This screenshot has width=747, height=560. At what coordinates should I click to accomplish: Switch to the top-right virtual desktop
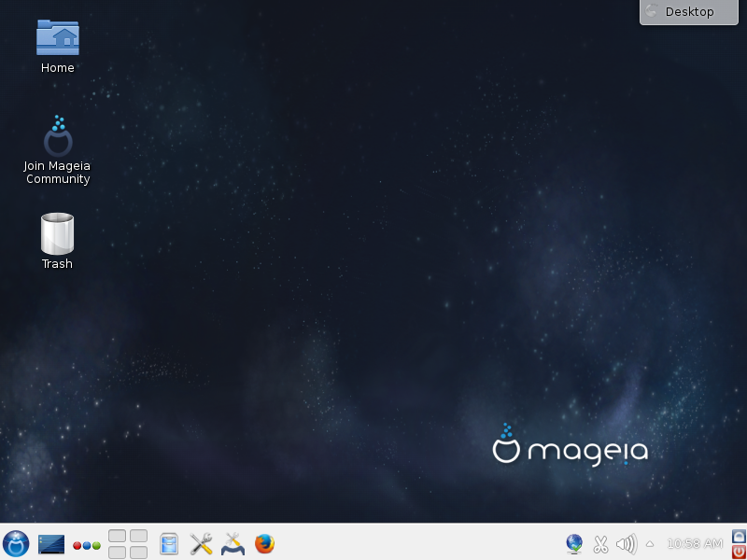point(138,536)
